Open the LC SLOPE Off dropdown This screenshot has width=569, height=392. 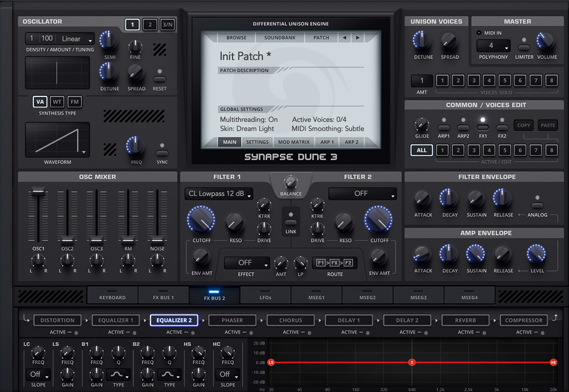[x=38, y=374]
